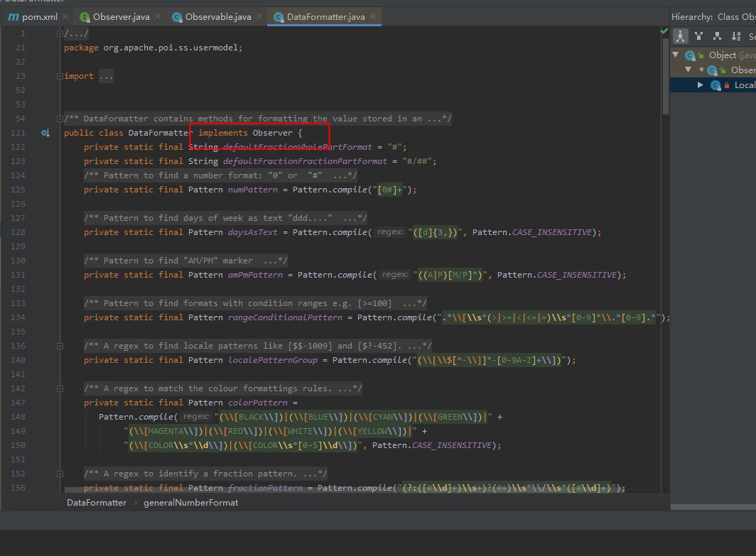Toggle alphabetical sorting in Hierarchy panel
The width and height of the screenshot is (756, 556).
click(736, 36)
